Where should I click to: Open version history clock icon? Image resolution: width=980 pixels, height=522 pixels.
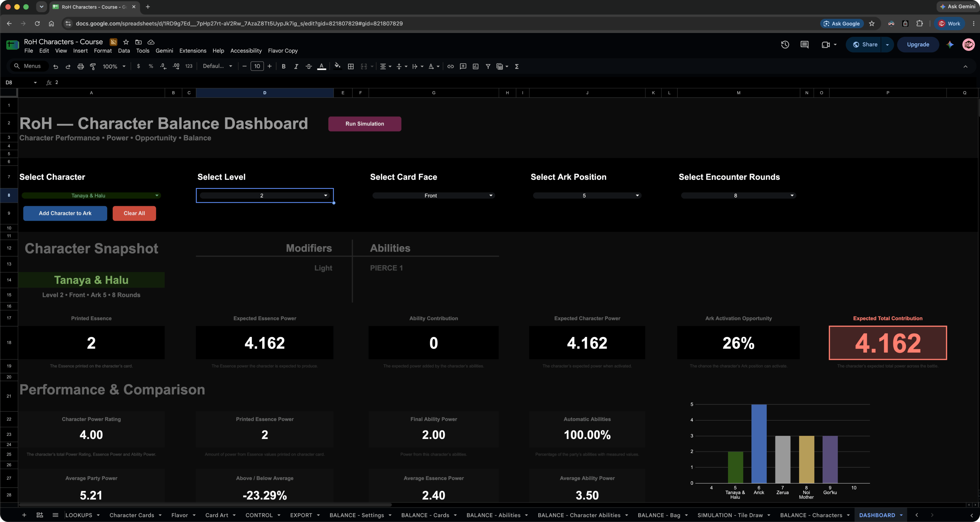click(x=785, y=45)
